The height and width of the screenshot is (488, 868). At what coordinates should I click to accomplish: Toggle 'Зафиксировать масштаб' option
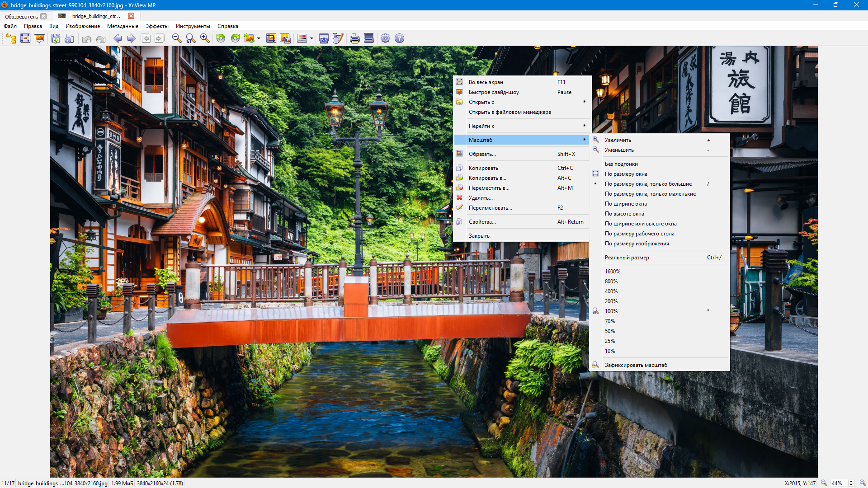tap(636, 365)
